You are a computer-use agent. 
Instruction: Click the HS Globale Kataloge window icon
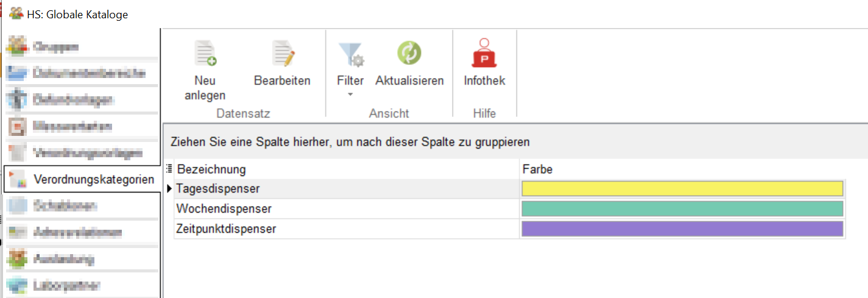[16, 13]
